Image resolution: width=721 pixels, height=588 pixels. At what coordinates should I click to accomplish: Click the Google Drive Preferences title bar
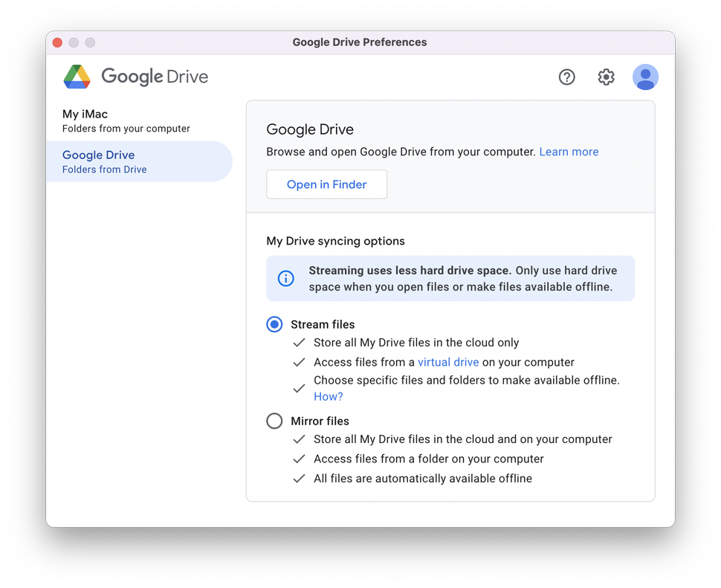tap(360, 42)
